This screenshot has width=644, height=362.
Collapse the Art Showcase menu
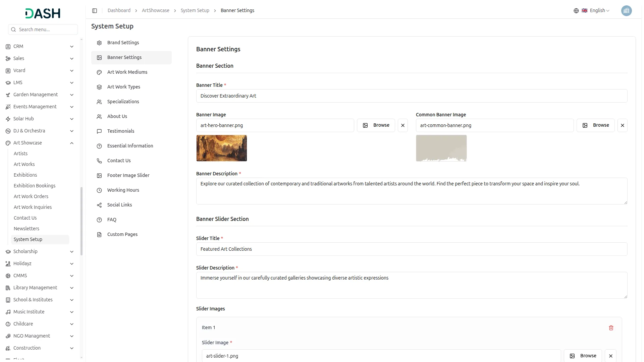pyautogui.click(x=72, y=143)
